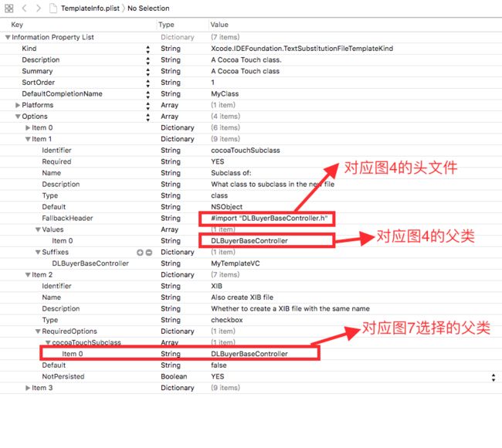
Task: Select 'What class to subclass' description value
Action: 273,185
